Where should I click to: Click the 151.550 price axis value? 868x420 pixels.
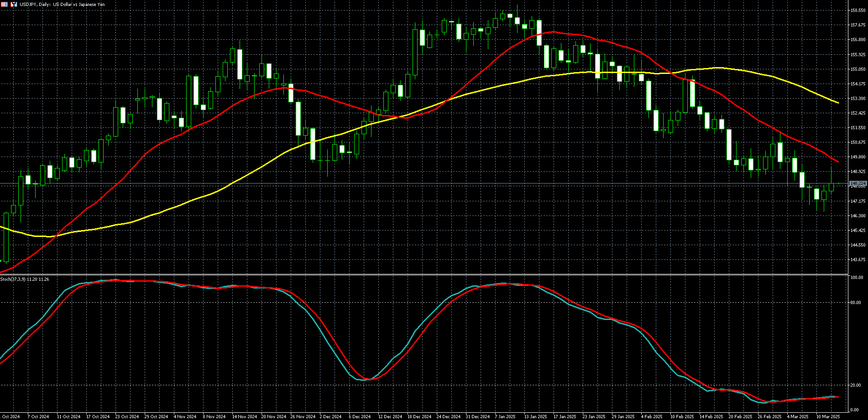[x=858, y=128]
